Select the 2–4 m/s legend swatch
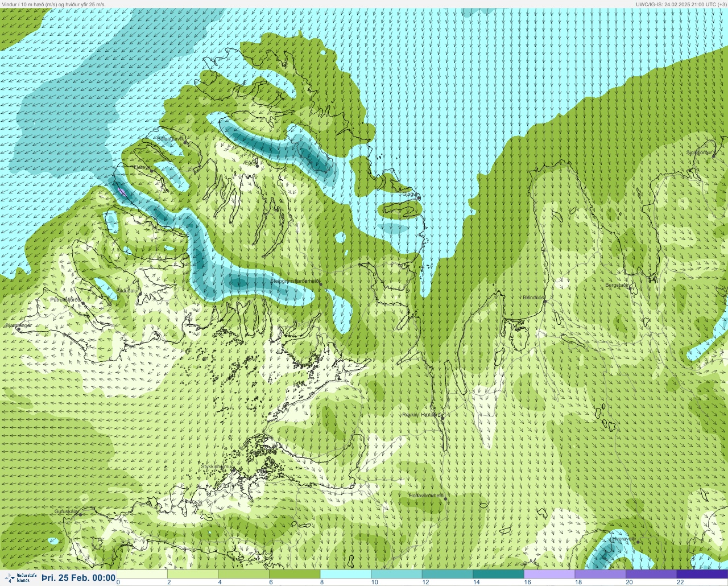 [193, 574]
